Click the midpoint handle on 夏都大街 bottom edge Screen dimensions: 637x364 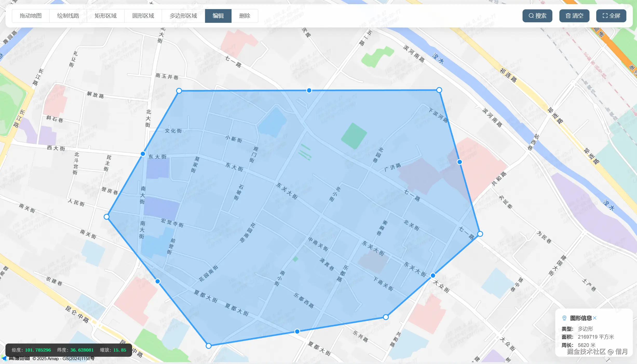pos(297,332)
